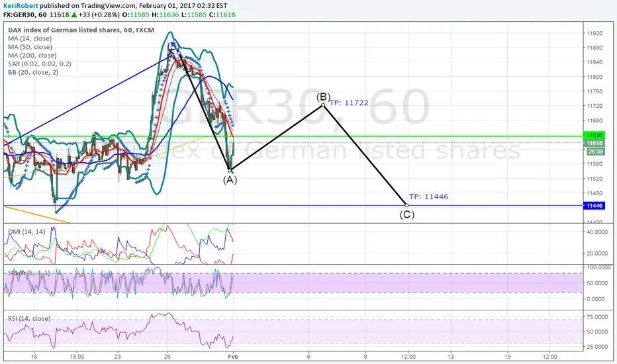Click the H:11636 high value
This screenshot has width=617, height=364.
coord(165,15)
